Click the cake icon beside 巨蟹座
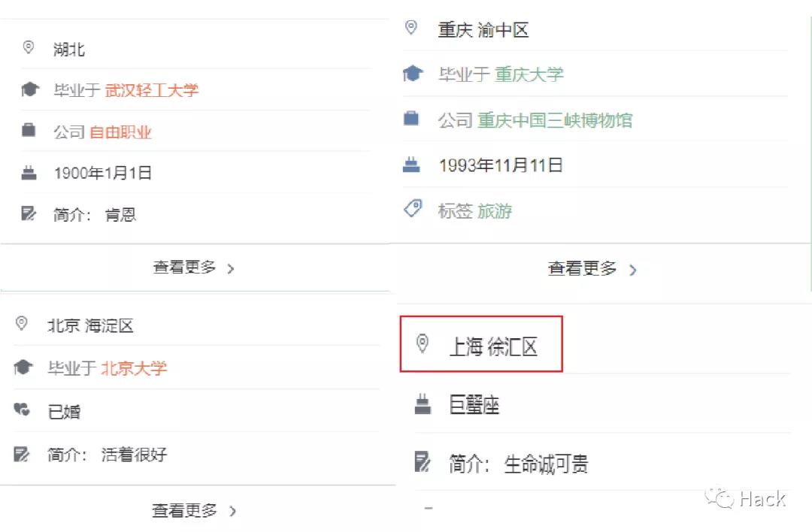The width and height of the screenshot is (812, 532). [x=423, y=406]
